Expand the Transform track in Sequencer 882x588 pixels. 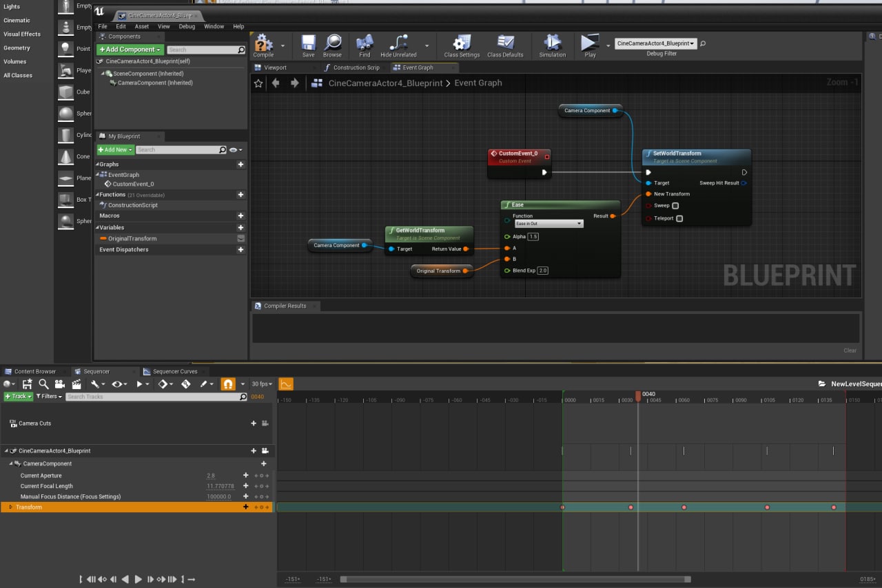point(10,507)
